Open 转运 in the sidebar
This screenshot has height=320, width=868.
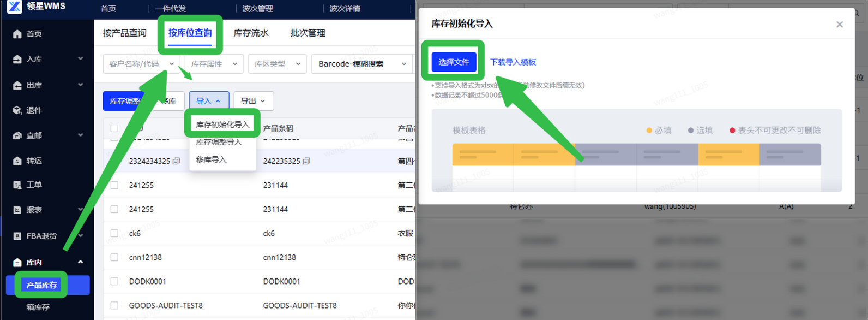tap(34, 161)
